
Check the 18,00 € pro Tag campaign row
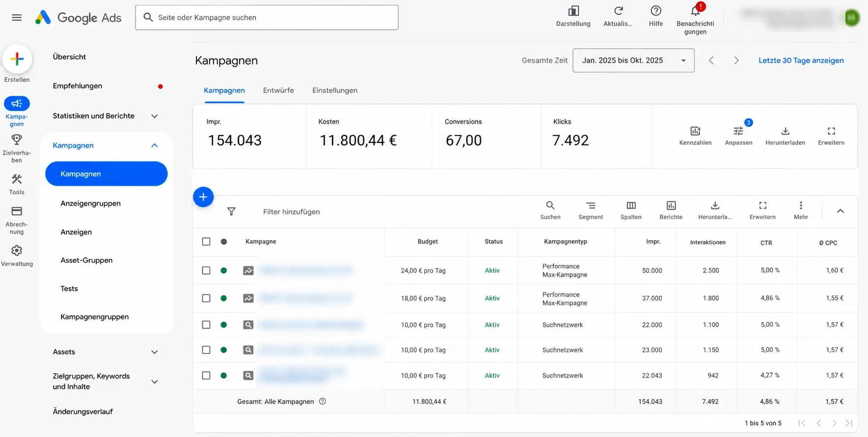click(206, 298)
